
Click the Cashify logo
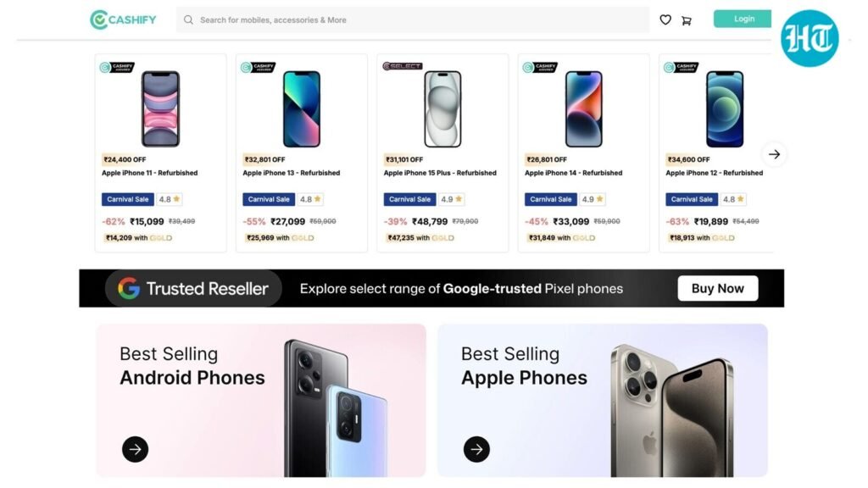click(122, 19)
